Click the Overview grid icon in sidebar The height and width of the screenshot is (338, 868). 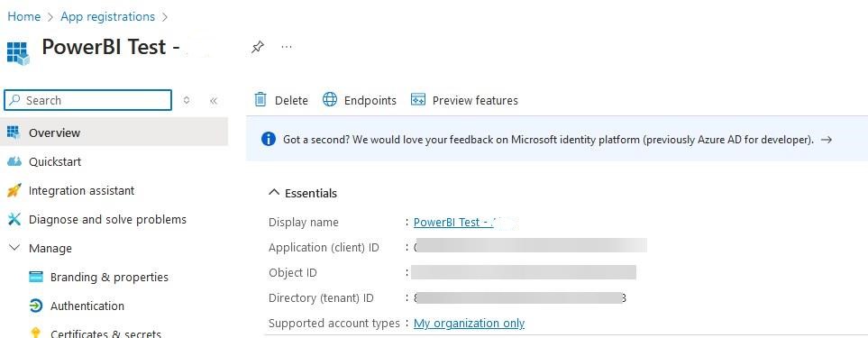click(14, 132)
